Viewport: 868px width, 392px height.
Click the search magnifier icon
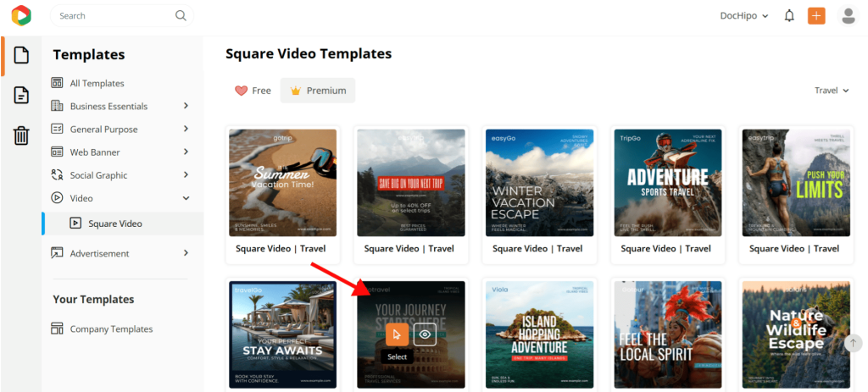[x=181, y=15]
